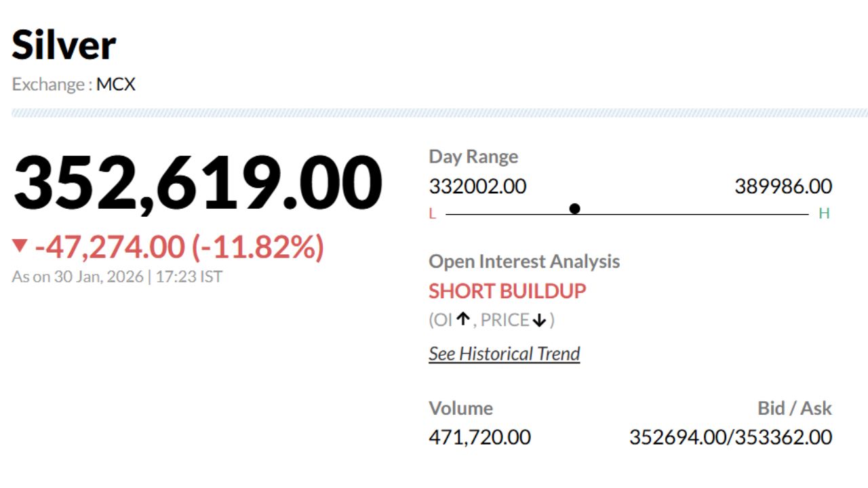The image size is (868, 488).
Task: Click the day high value 389986.00
Action: (783, 186)
